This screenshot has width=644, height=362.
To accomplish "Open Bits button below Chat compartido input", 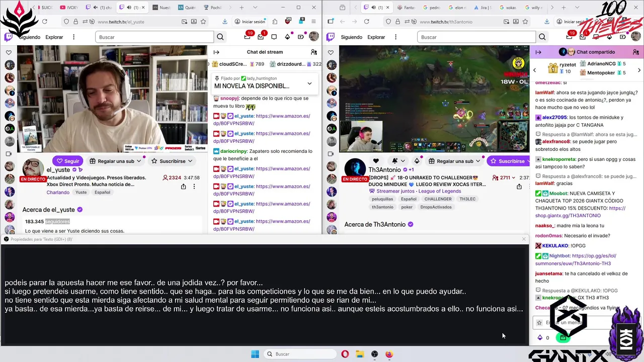I will click(540, 338).
